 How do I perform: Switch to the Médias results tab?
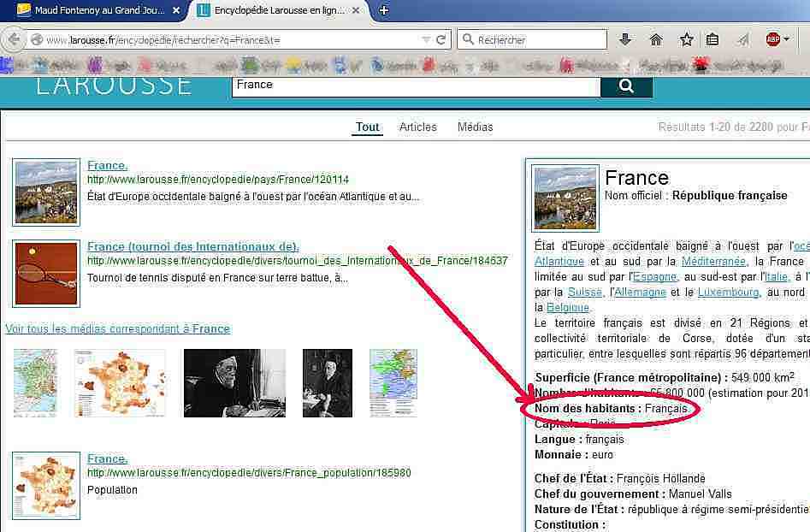coord(476,127)
